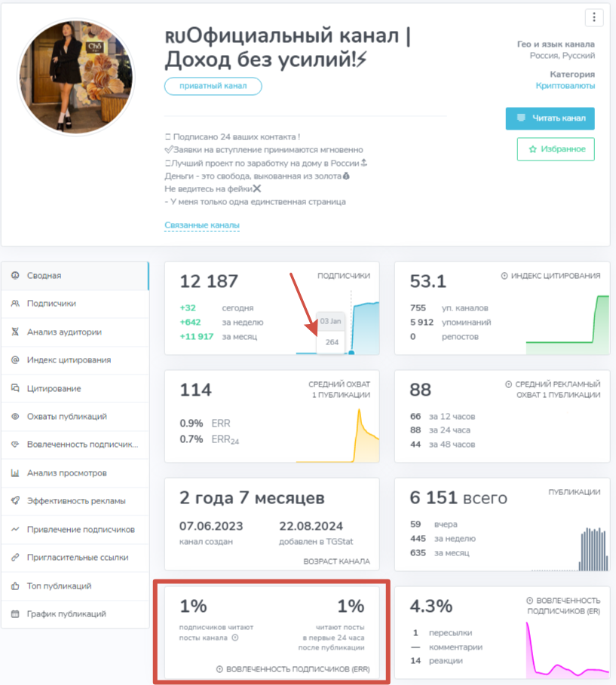Click the Вовлеченность подписчиков heart icon
This screenshot has height=685, width=616.
click(x=15, y=445)
